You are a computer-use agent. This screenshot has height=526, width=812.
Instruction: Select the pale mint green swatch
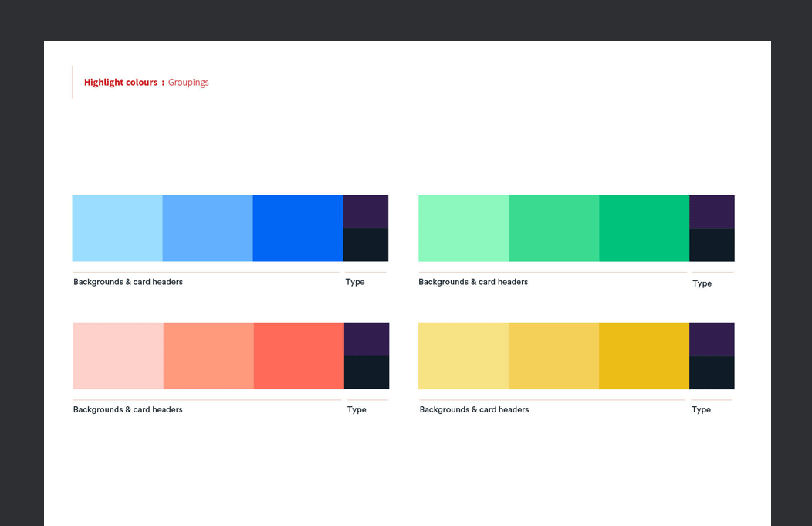coord(463,228)
